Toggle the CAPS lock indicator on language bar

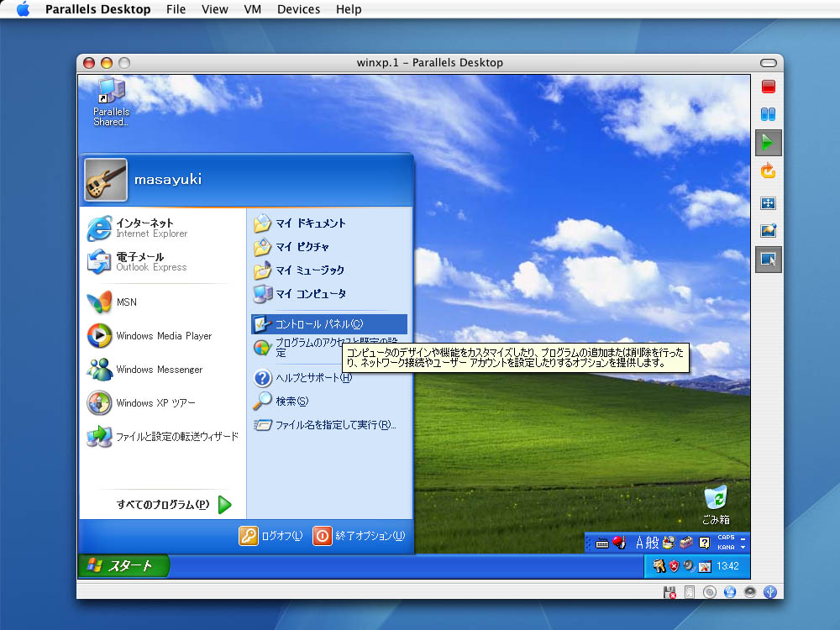click(x=726, y=538)
